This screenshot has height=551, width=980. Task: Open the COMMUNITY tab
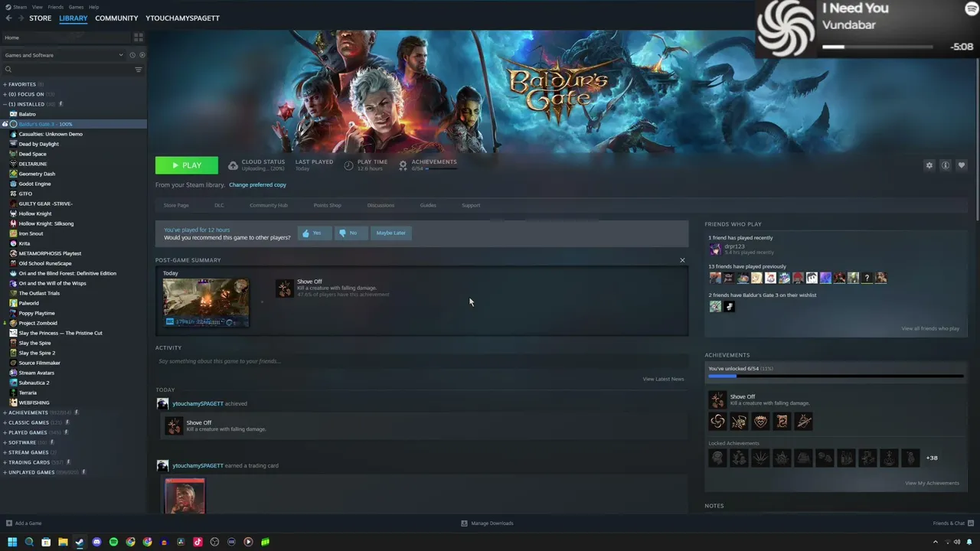click(x=116, y=18)
